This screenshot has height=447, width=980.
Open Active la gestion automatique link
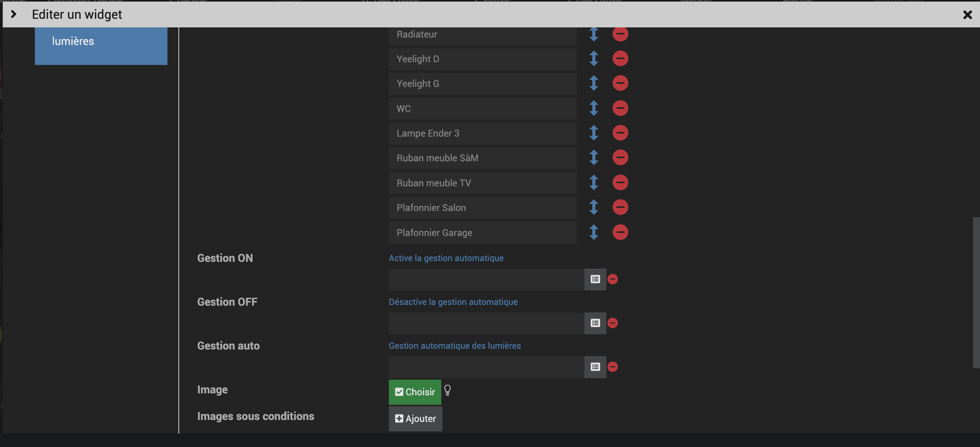coord(446,258)
